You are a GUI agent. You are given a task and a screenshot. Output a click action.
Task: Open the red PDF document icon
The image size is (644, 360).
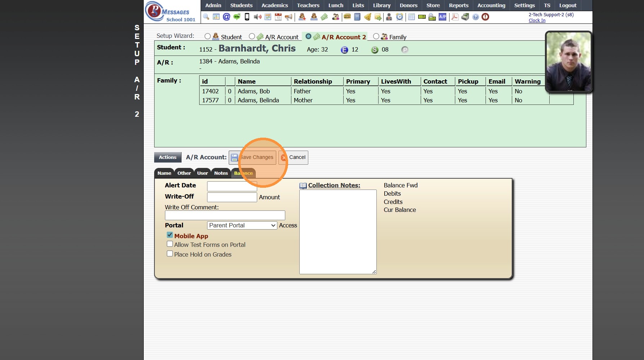tap(455, 17)
